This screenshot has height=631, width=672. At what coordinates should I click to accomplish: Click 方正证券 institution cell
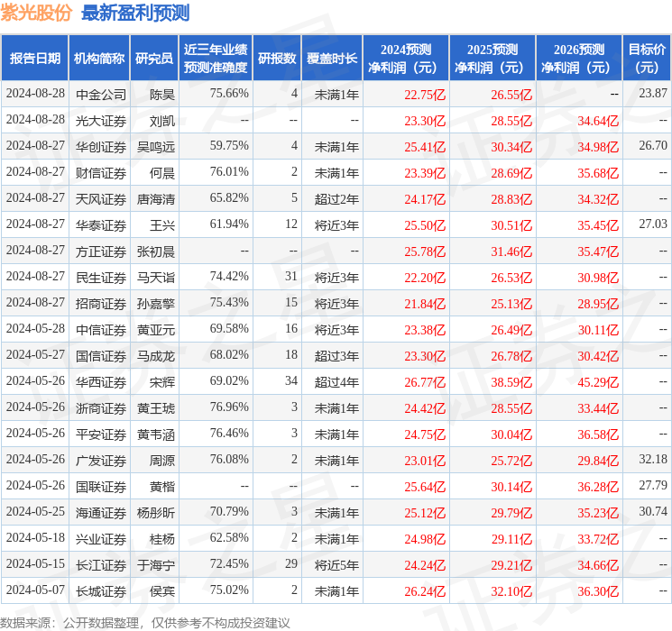tap(101, 251)
